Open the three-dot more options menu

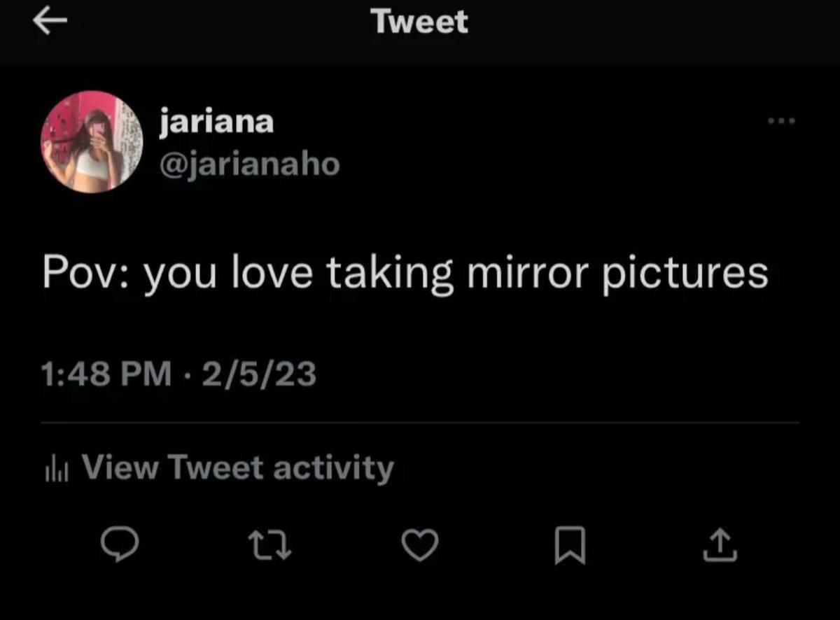tap(780, 122)
